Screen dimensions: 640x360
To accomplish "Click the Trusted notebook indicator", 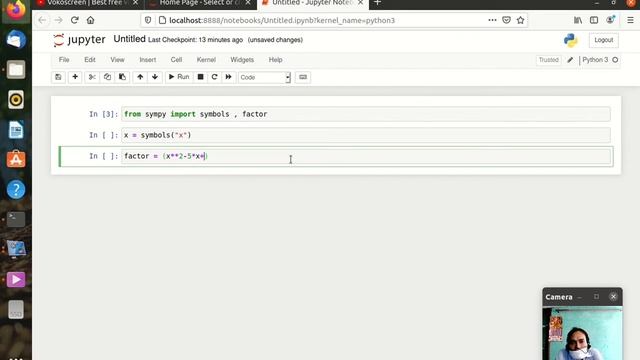I will pos(549,60).
